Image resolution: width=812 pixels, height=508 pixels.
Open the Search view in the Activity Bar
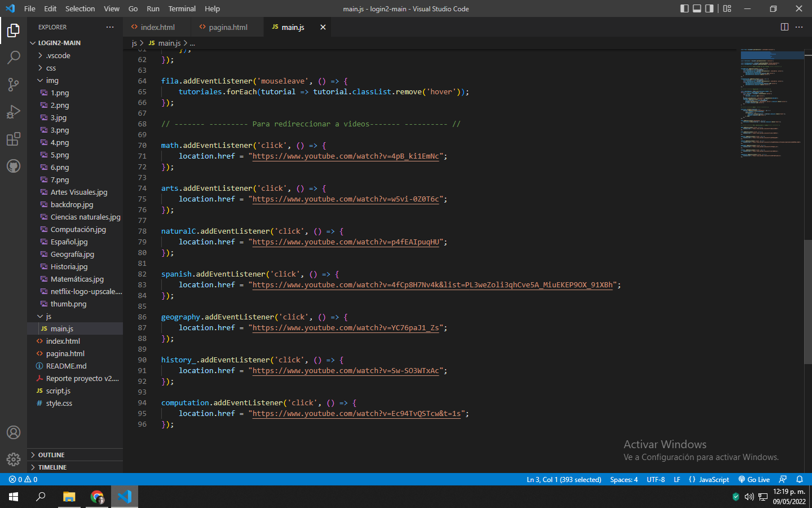[x=14, y=57]
